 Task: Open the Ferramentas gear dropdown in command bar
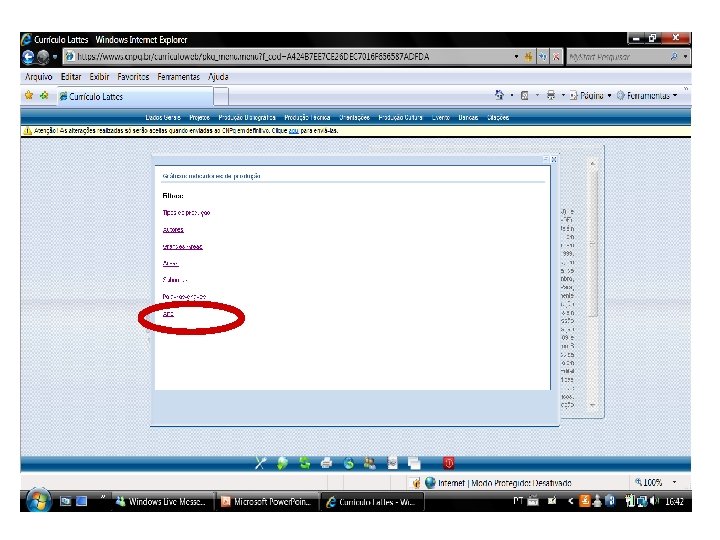[x=647, y=96]
